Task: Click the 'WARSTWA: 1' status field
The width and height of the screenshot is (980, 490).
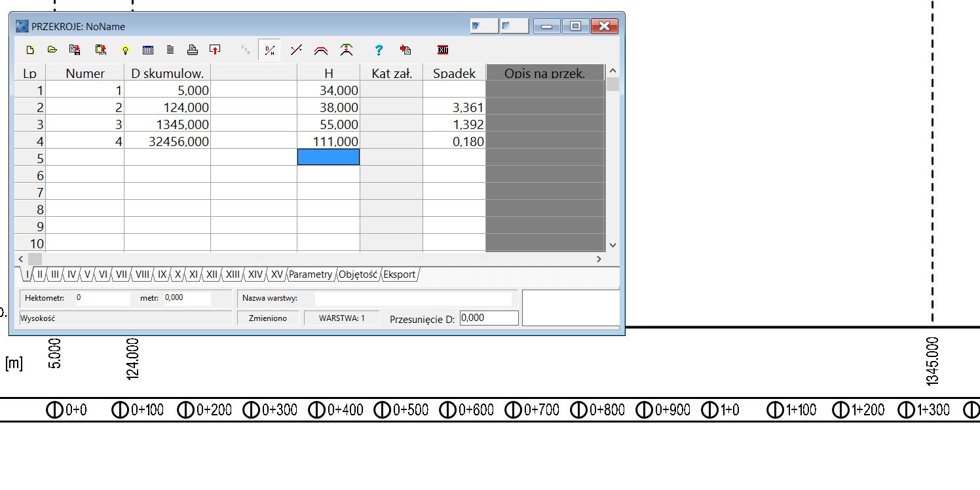Action: coord(341,318)
